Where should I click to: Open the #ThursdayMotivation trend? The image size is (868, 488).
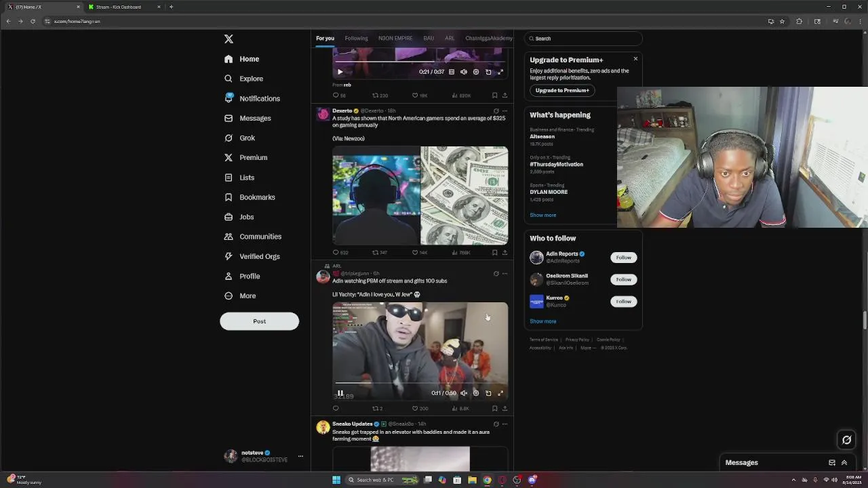[x=556, y=164]
